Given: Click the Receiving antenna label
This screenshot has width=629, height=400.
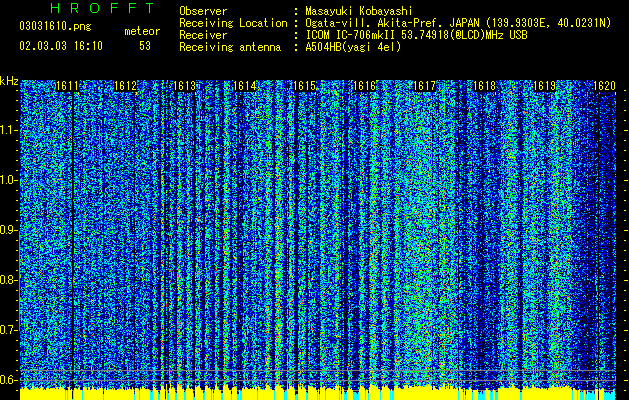Looking at the screenshot, I should (x=230, y=47).
